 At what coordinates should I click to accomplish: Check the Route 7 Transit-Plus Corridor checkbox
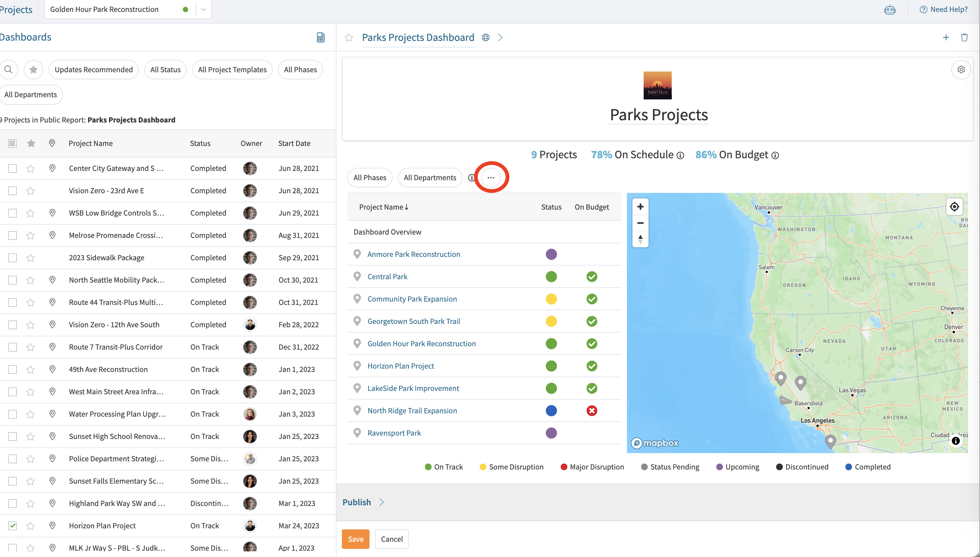(12, 347)
